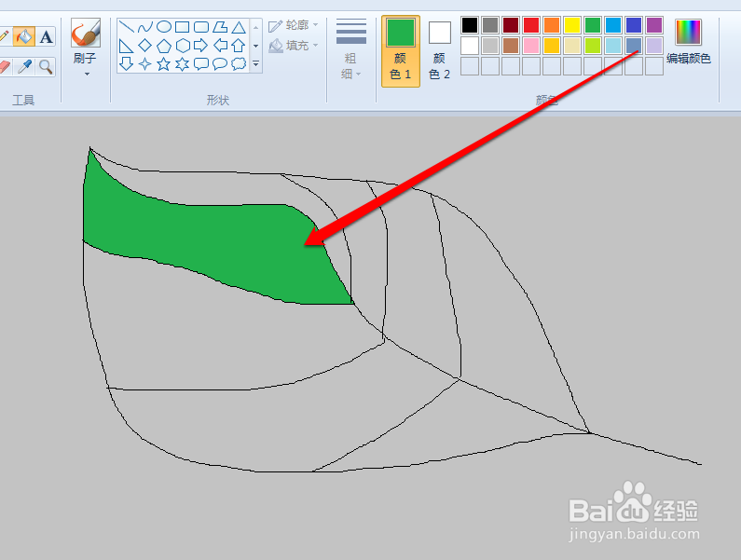Screen dimensions: 741x560
Task: Choose the left arrow shape
Action: [220, 46]
